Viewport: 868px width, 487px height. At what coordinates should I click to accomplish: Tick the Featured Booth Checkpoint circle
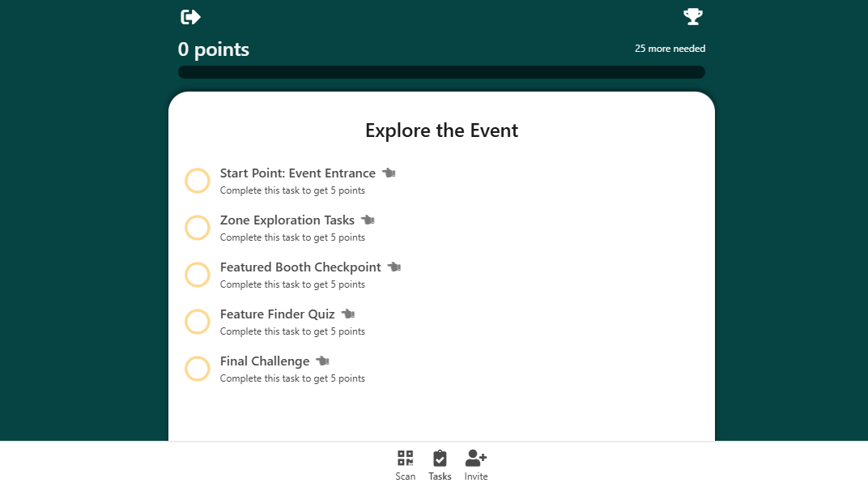point(198,275)
